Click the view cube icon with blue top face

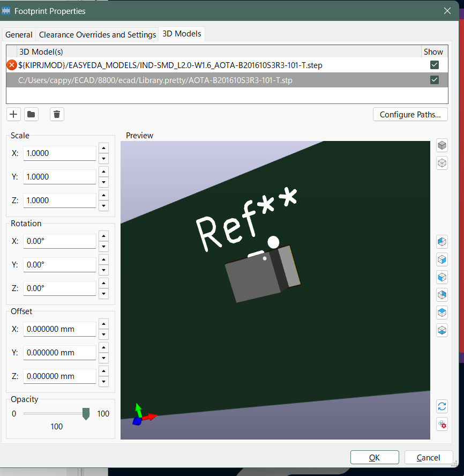pos(442,312)
